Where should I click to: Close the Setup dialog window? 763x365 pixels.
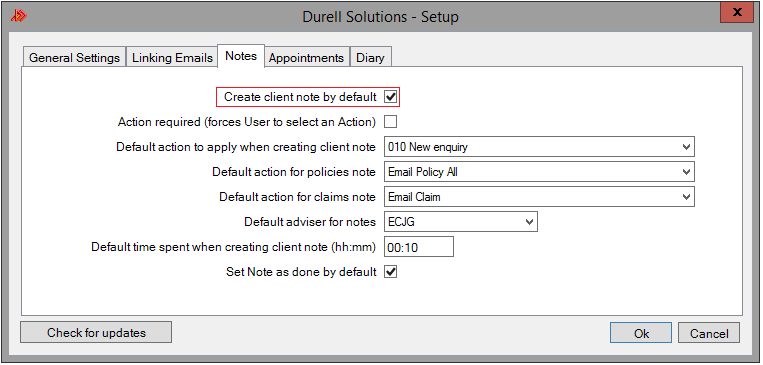coord(737,13)
